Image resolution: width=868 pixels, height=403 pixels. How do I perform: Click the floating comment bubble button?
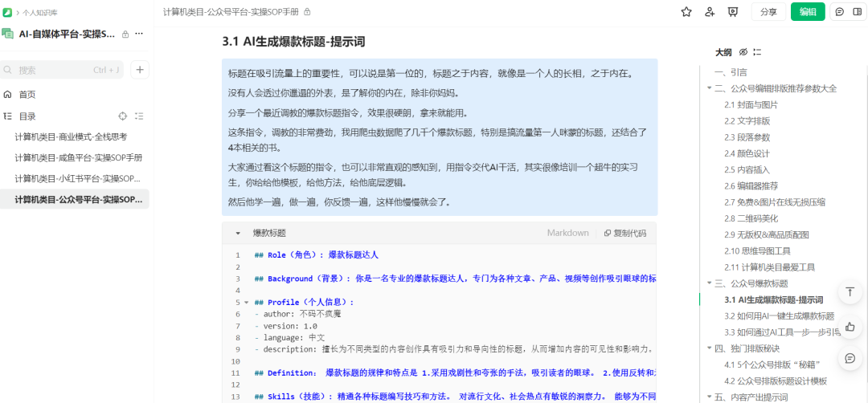pyautogui.click(x=850, y=358)
